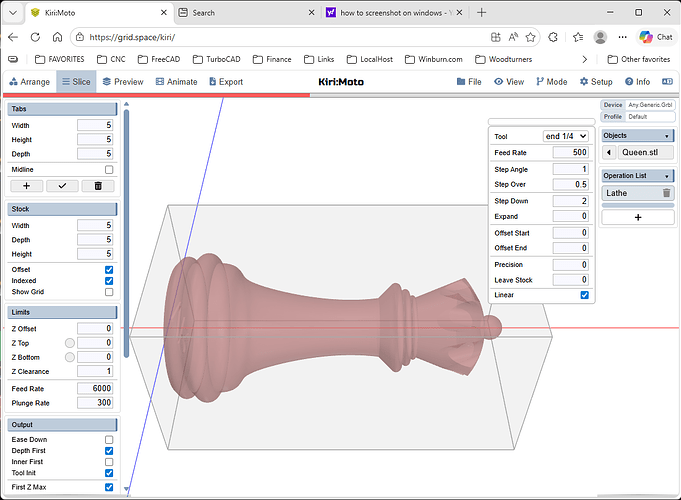Toggle the stock Offset checkbox
The height and width of the screenshot is (500, 681).
click(x=109, y=270)
